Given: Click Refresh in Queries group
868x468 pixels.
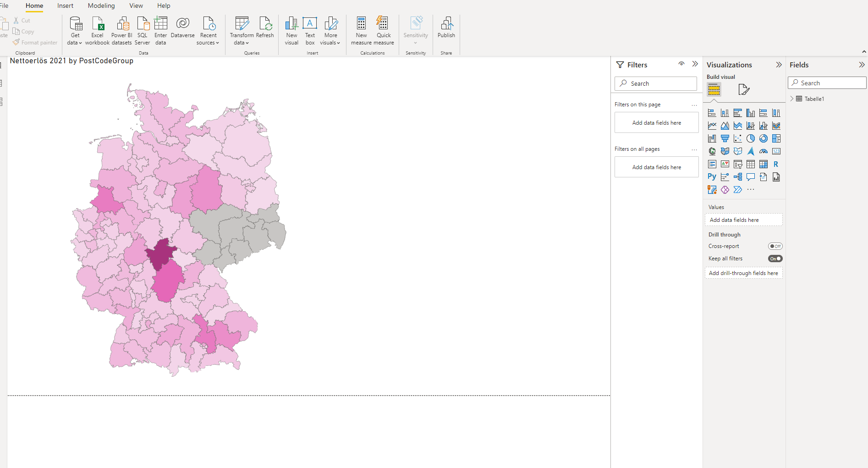Looking at the screenshot, I should [265, 28].
